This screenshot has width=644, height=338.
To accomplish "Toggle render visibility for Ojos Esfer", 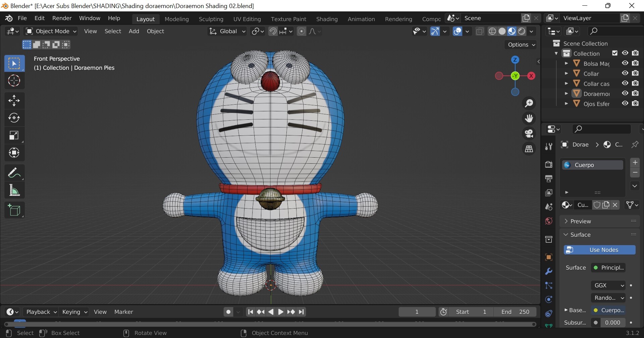I will (636, 103).
